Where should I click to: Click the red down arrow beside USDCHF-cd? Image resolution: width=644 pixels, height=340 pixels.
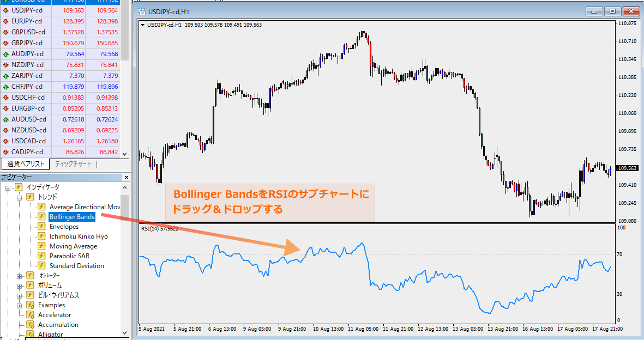click(5, 98)
